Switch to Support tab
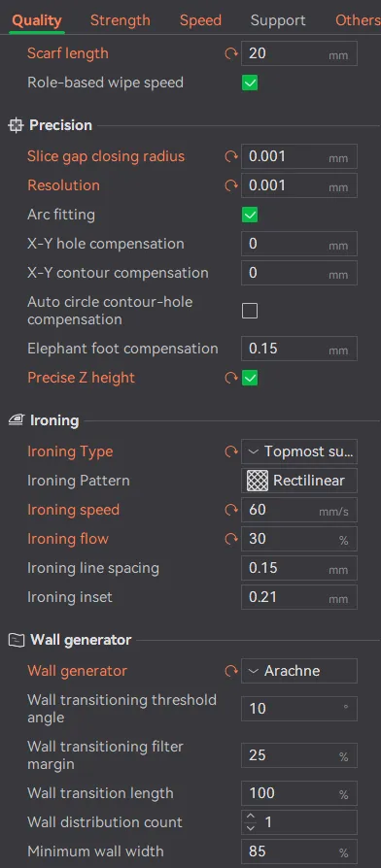Viewport: 381px width, 868px height. coord(278,20)
